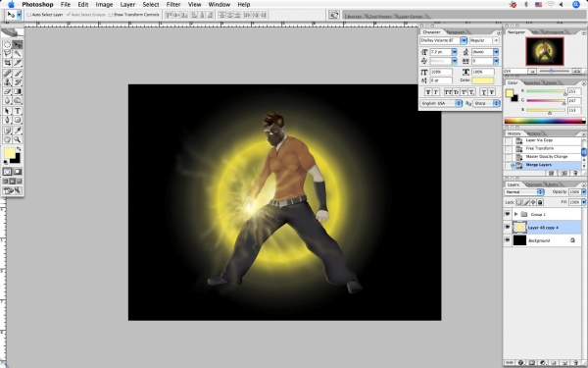Open the layer Opacity slider arrow
The height and width of the screenshot is (368, 588).
584,192
